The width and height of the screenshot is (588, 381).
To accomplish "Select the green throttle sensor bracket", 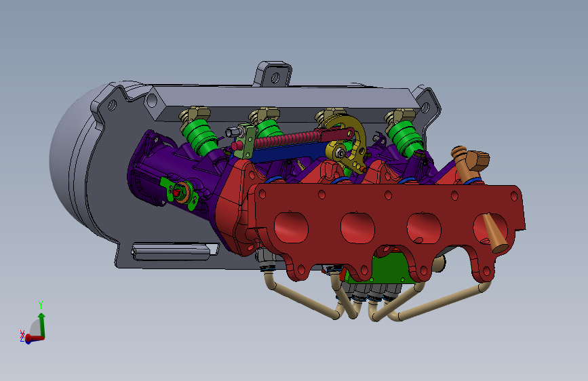I will (x=179, y=193).
